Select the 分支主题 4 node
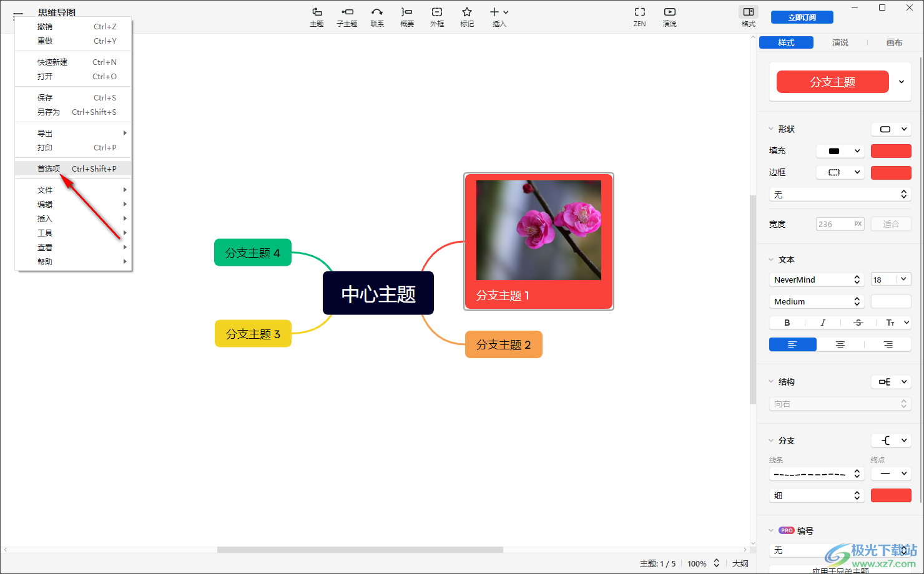The height and width of the screenshot is (574, 924). tap(253, 253)
